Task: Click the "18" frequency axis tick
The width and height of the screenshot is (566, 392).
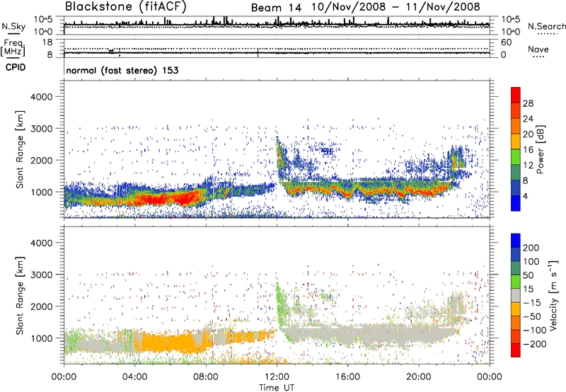Action: (x=47, y=42)
